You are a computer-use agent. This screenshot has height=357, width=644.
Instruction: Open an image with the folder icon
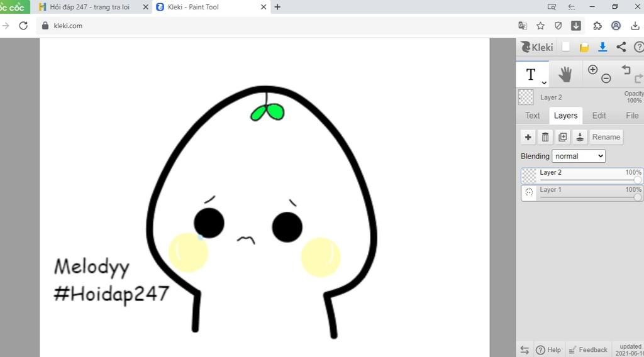pos(584,48)
